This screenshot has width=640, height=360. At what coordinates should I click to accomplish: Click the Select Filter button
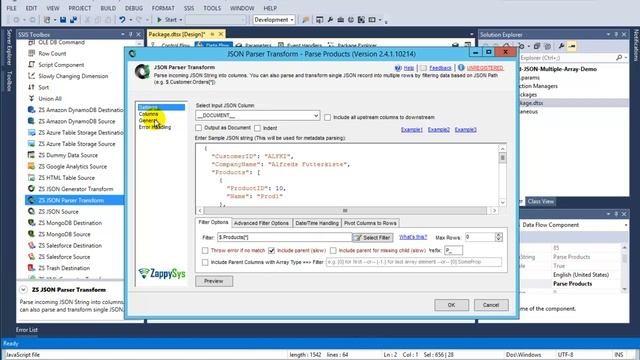click(373, 237)
